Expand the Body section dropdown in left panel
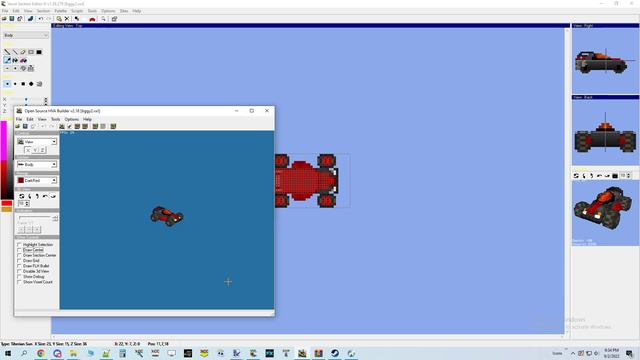 pyautogui.click(x=26, y=36)
